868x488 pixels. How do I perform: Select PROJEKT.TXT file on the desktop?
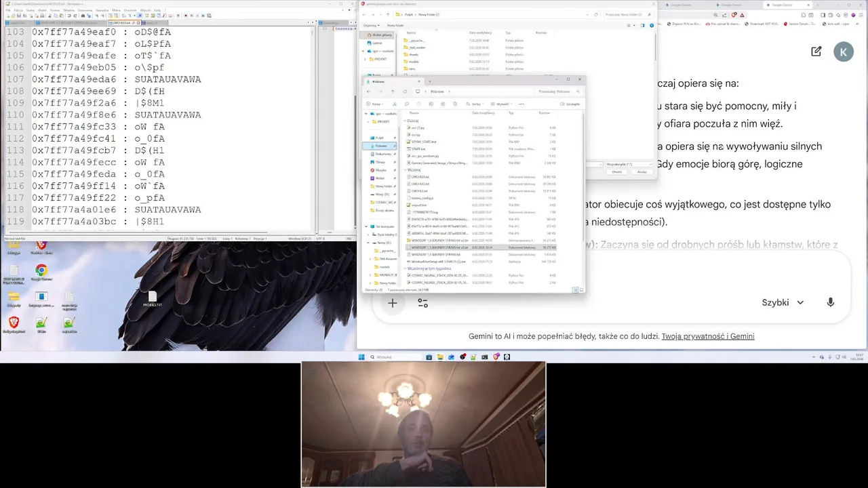[153, 299]
